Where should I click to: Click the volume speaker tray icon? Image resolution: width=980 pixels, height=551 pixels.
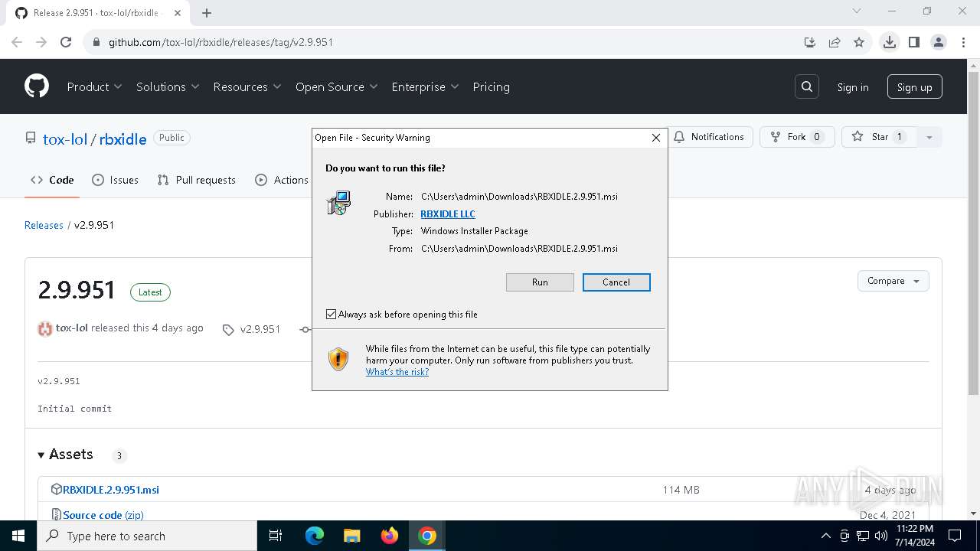click(881, 536)
